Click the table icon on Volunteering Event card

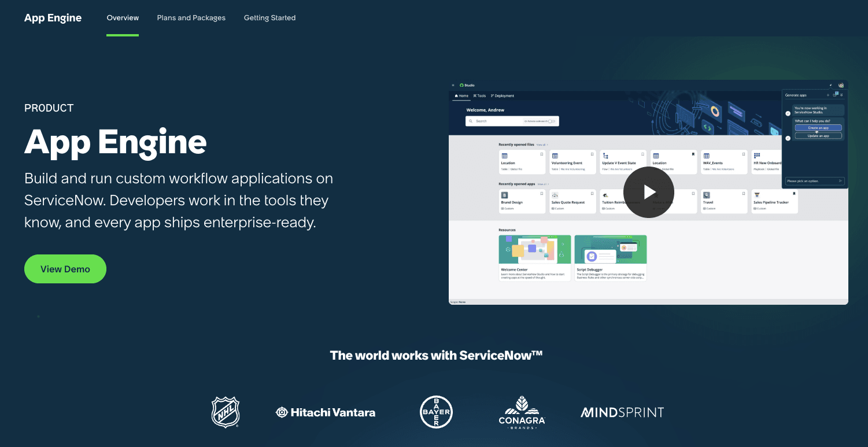555,156
